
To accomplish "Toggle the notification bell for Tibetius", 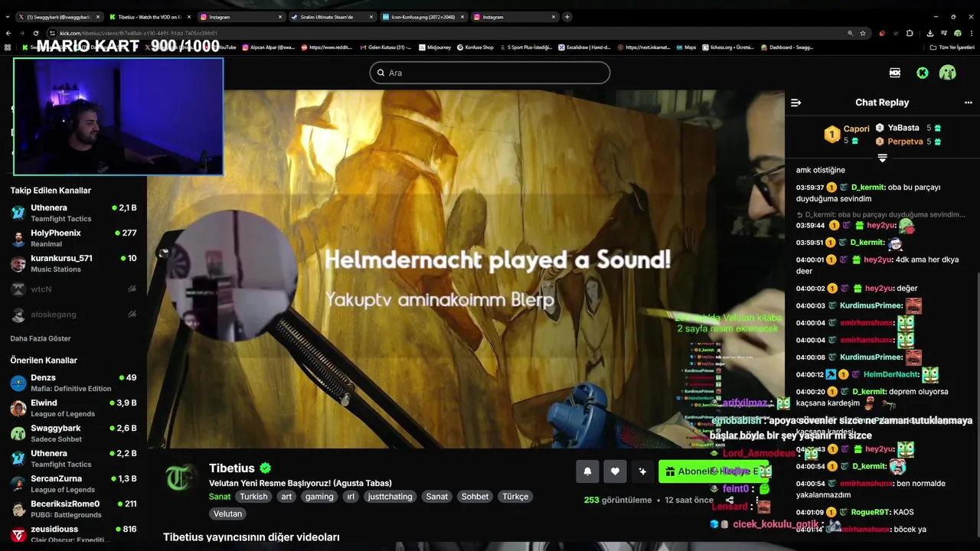I will pos(587,471).
